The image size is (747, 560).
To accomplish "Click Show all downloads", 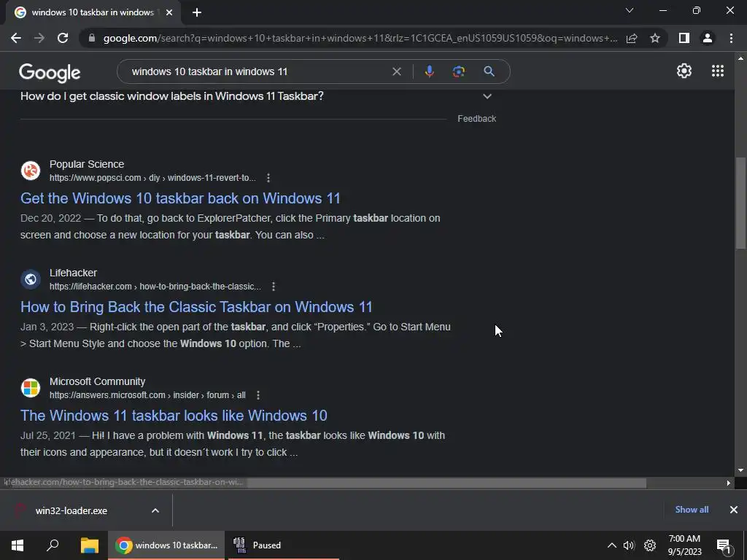I will coord(692,510).
